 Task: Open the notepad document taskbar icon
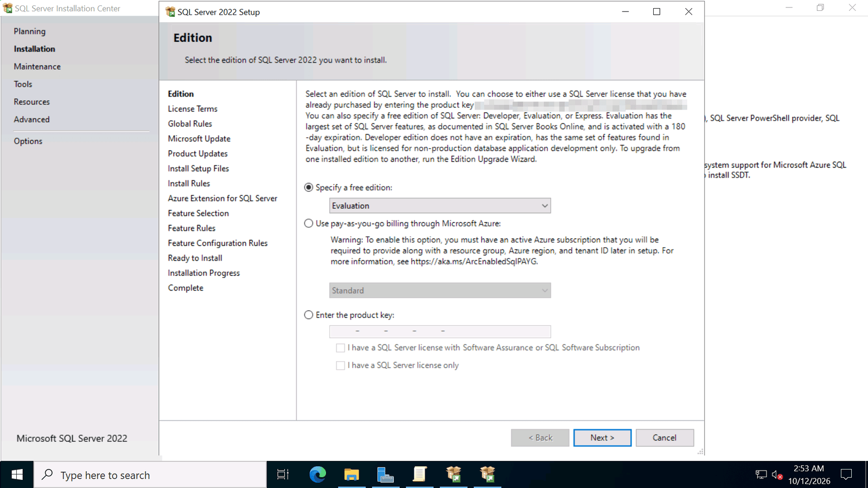(x=419, y=474)
